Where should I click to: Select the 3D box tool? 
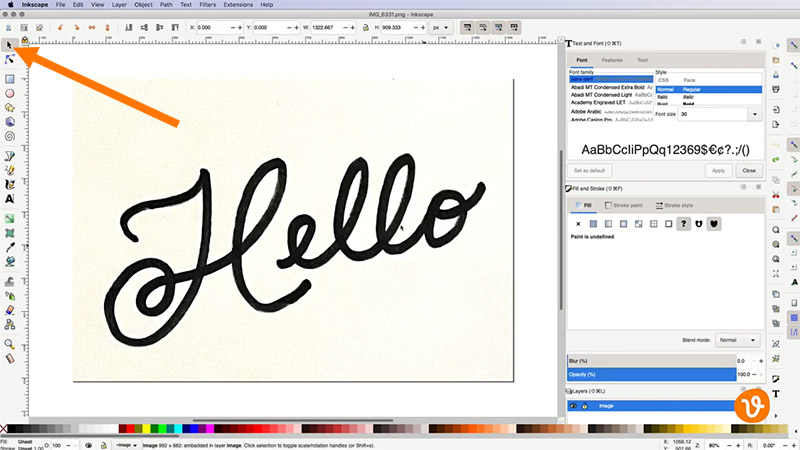click(x=9, y=122)
